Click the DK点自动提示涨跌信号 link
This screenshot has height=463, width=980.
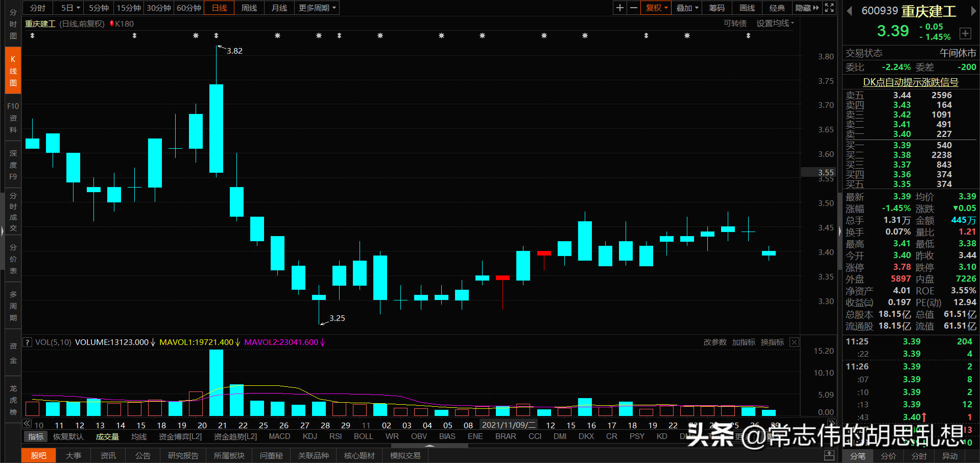tap(911, 82)
